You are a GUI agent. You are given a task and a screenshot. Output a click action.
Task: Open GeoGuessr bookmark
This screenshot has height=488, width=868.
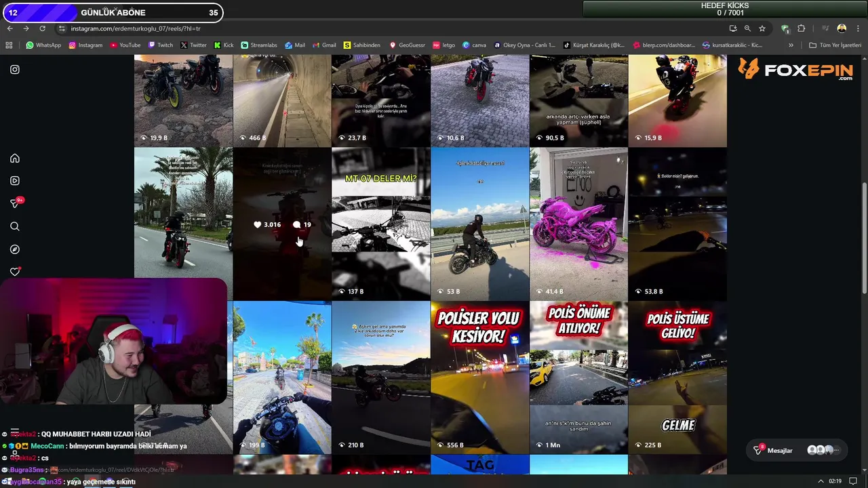(x=407, y=45)
